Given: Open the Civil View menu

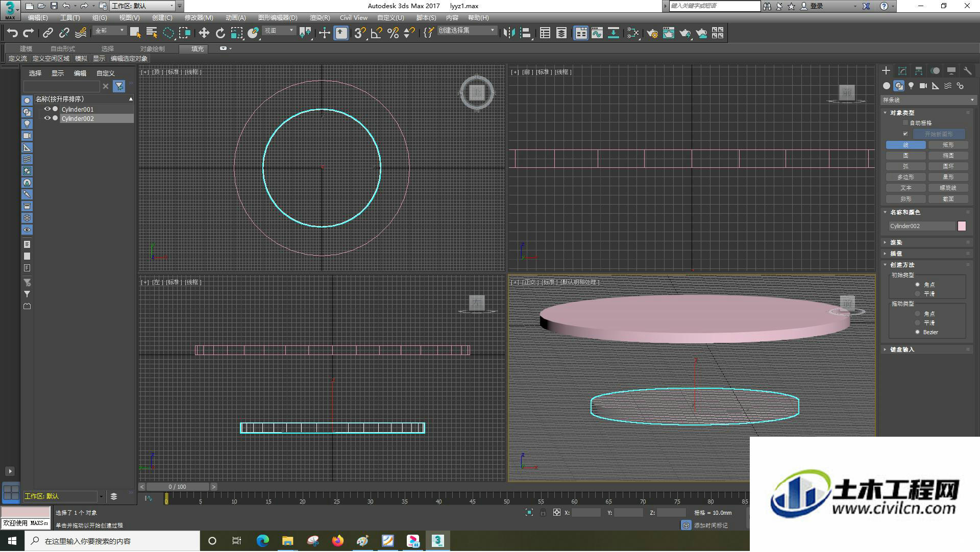Looking at the screenshot, I should [x=353, y=18].
